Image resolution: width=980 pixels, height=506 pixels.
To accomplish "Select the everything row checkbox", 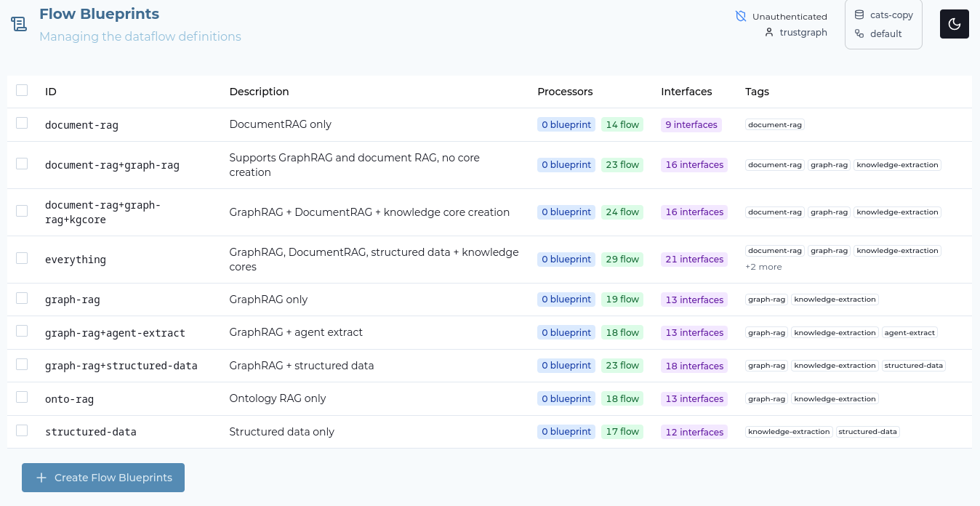I will [22, 258].
